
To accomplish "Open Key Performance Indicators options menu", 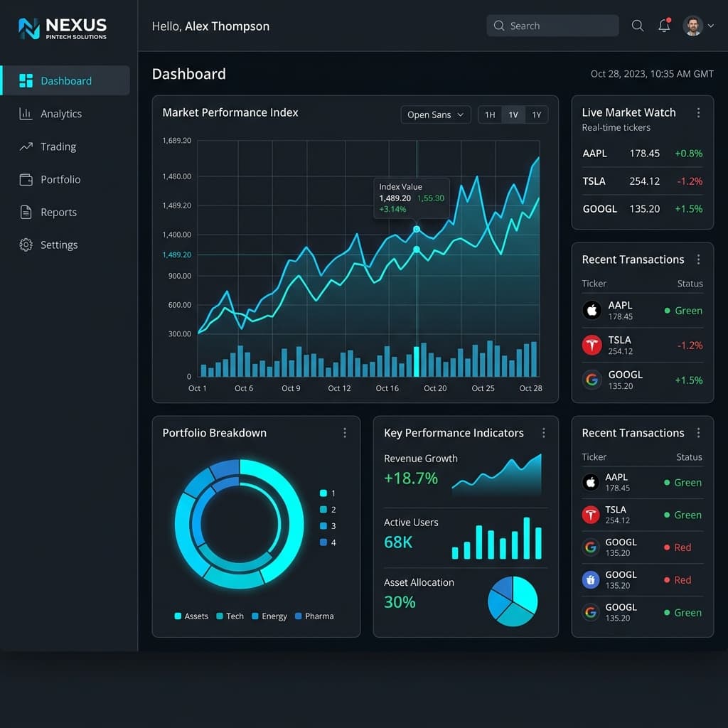I will point(544,433).
